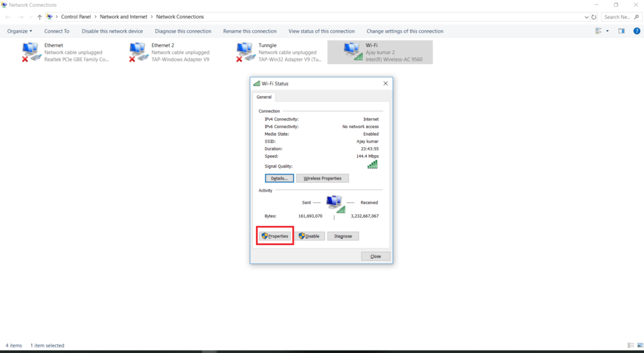This screenshot has width=644, height=353.
Task: Expand the Organize dropdown menu
Action: point(19,31)
